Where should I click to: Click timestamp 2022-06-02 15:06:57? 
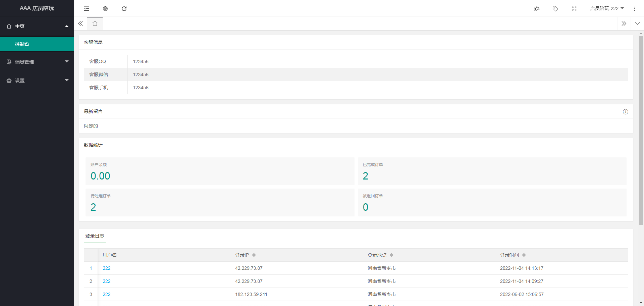pos(522,294)
